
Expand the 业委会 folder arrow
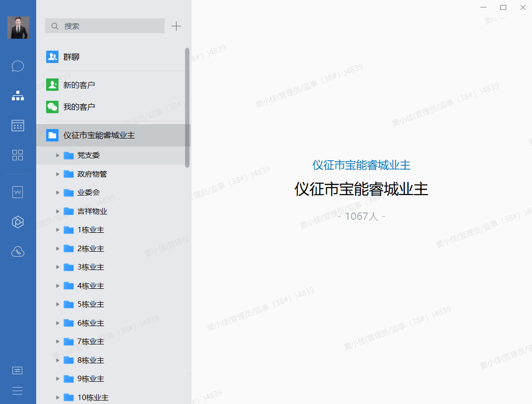pyautogui.click(x=58, y=193)
